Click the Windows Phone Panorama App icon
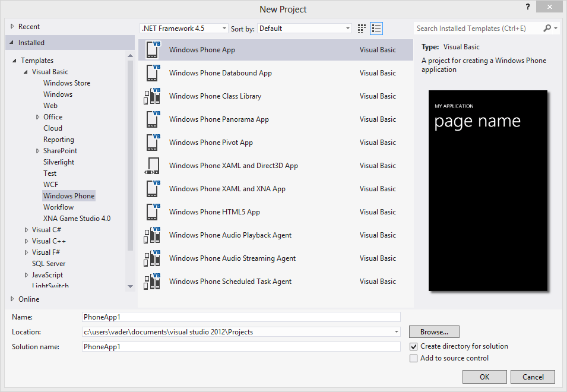The height and width of the screenshot is (392, 567). (x=153, y=119)
